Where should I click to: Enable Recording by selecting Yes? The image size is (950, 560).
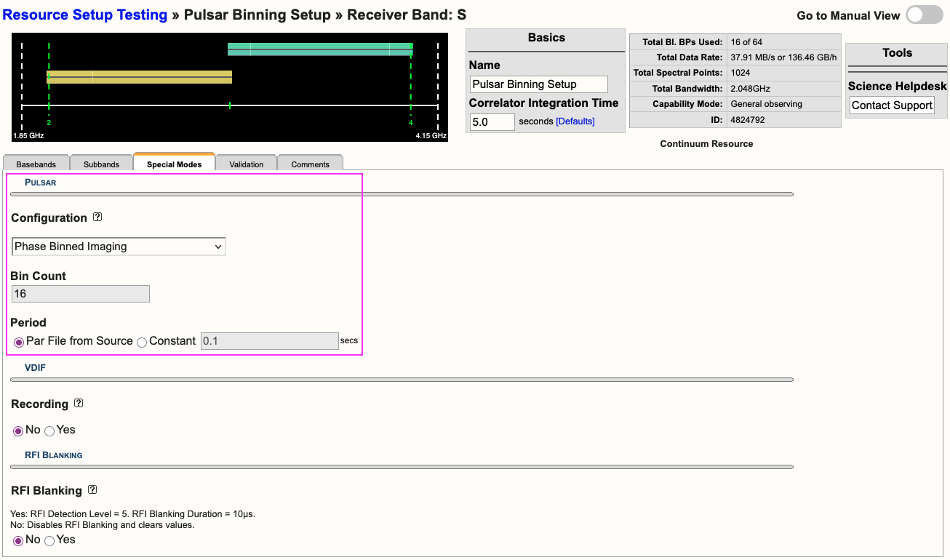(x=49, y=430)
